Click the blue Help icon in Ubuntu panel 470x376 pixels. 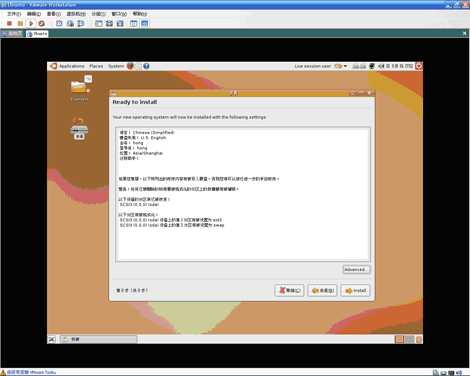(146, 66)
